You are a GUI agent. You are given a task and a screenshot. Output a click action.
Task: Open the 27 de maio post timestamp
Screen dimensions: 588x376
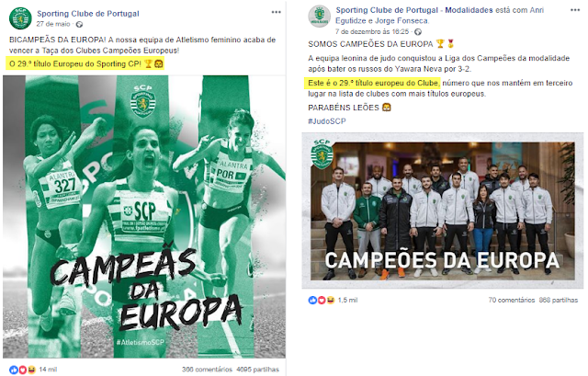pyautogui.click(x=53, y=24)
